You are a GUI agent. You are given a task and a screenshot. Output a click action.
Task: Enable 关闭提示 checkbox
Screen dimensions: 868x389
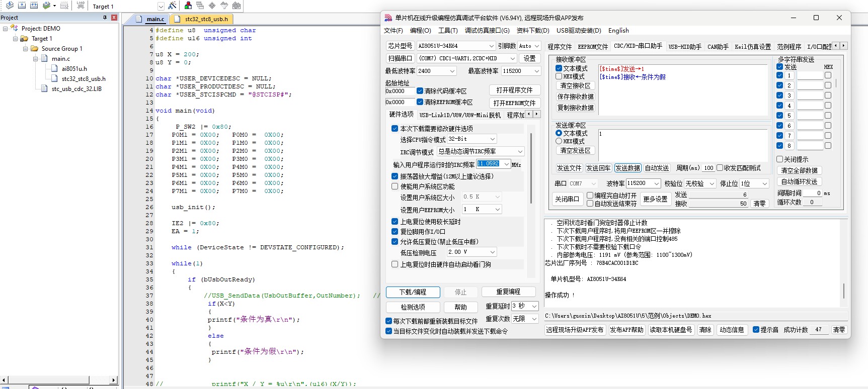click(x=780, y=159)
